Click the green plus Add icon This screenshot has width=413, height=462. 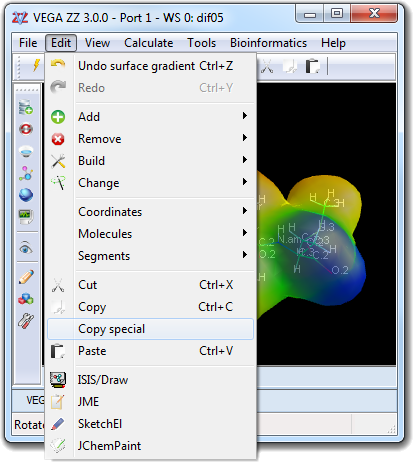(x=58, y=117)
